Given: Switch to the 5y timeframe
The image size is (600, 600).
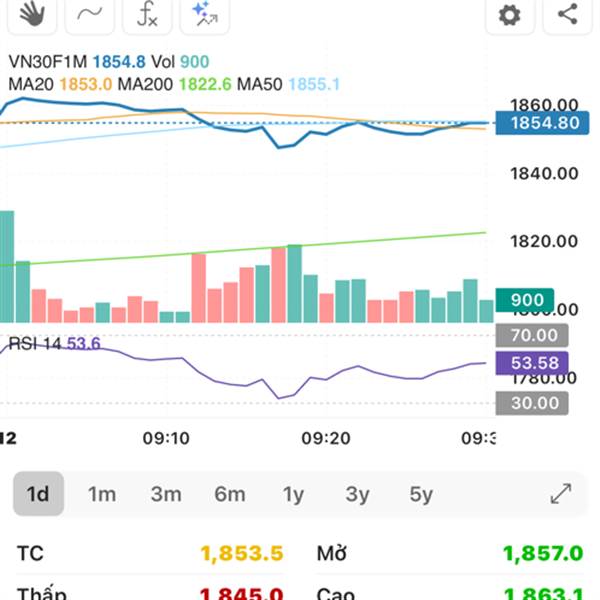Looking at the screenshot, I should tap(421, 494).
